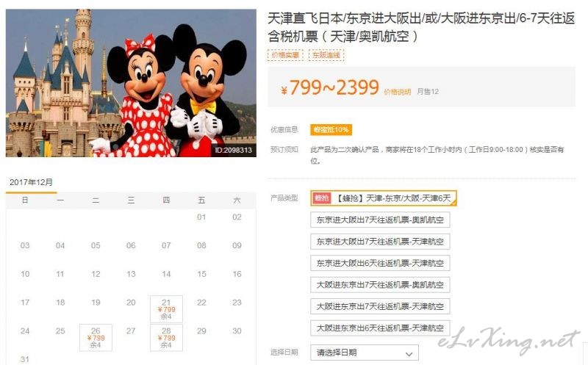Select 大阪进东京出7天往返机票-奥凯航空 product type
The image size is (588, 365).
(x=380, y=285)
